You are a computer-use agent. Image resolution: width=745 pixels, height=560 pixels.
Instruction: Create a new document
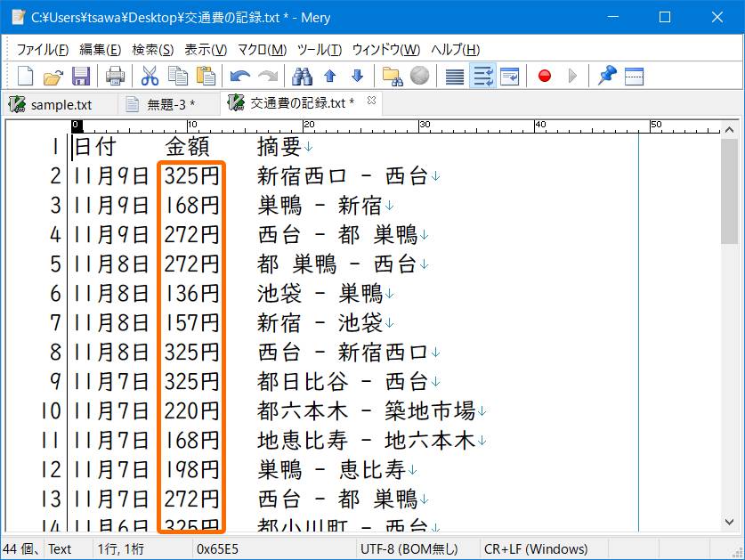[24, 77]
